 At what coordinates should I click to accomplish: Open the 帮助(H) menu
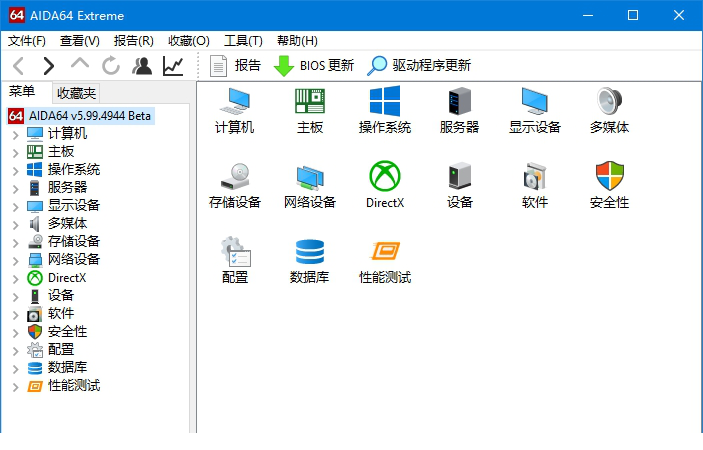coord(297,41)
